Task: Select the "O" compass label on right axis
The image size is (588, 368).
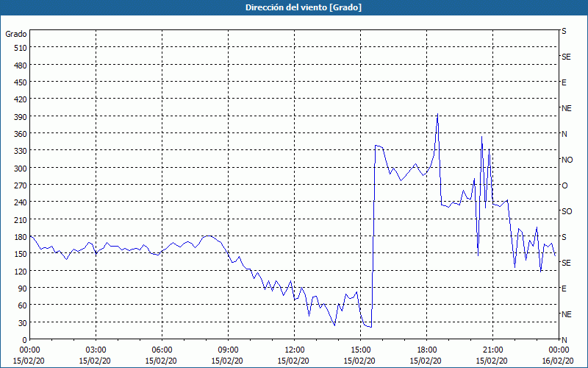Action: click(564, 185)
